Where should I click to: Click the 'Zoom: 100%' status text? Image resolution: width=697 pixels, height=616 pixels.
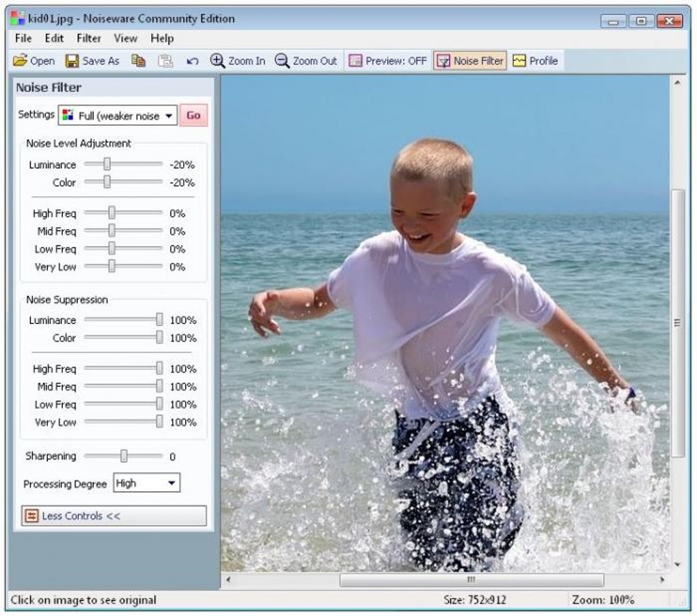(x=603, y=600)
